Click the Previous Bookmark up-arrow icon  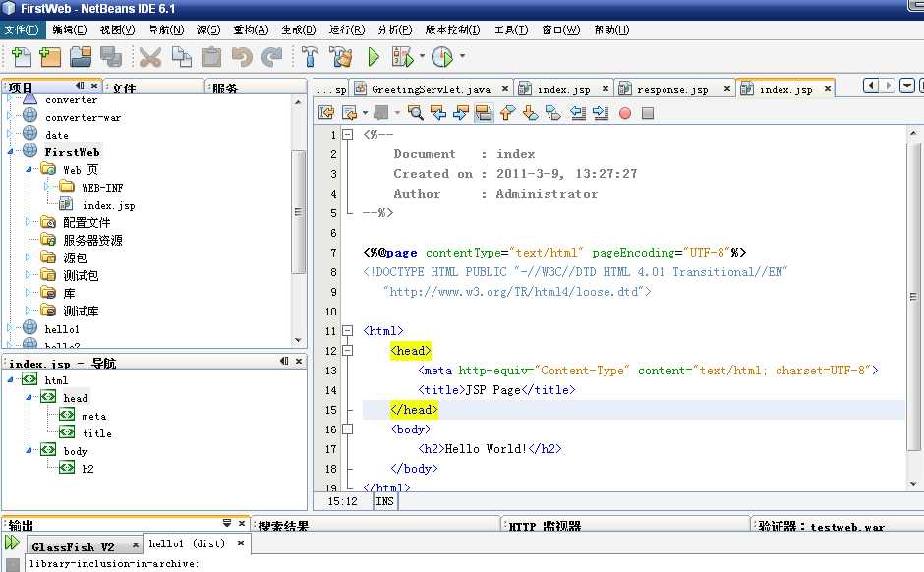(507, 112)
